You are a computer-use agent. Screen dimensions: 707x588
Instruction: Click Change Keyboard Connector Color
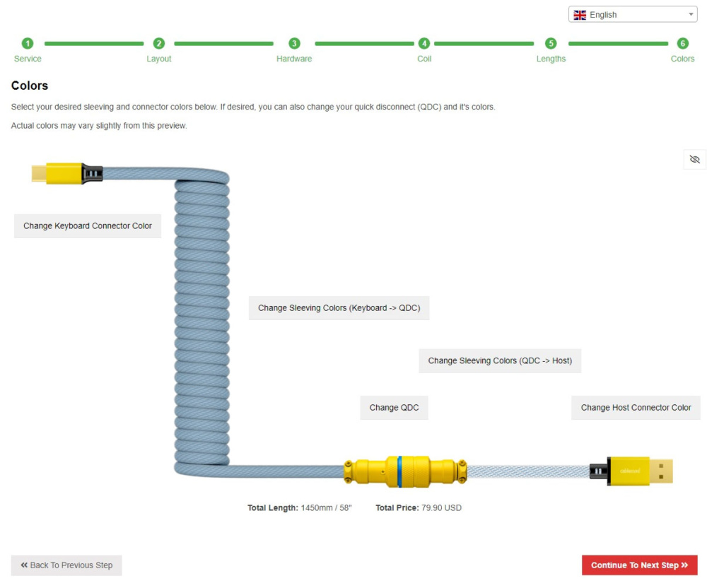[x=88, y=225]
